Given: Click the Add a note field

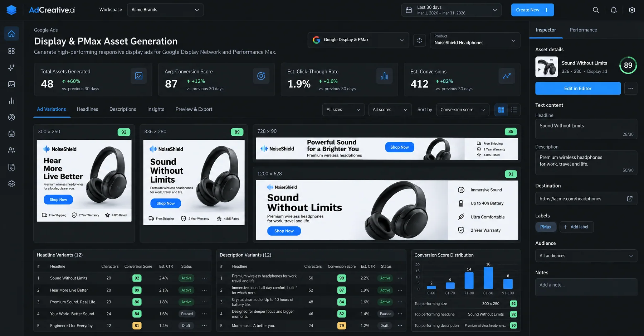Looking at the screenshot, I should point(586,287).
